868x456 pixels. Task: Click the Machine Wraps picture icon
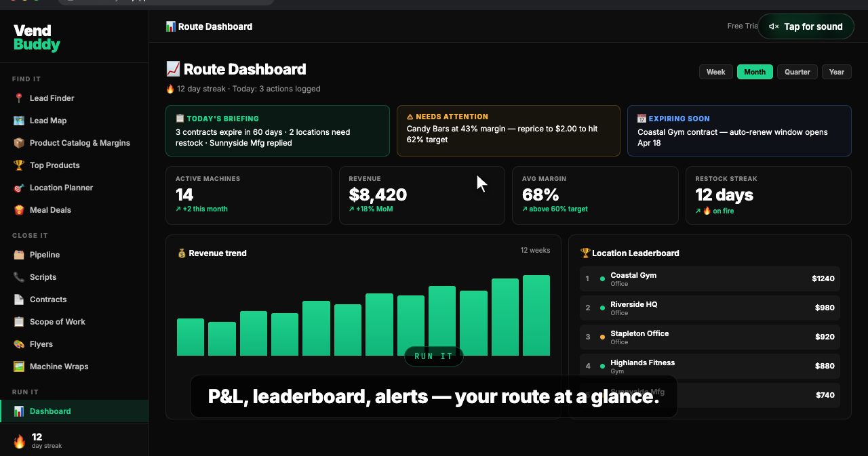19,367
